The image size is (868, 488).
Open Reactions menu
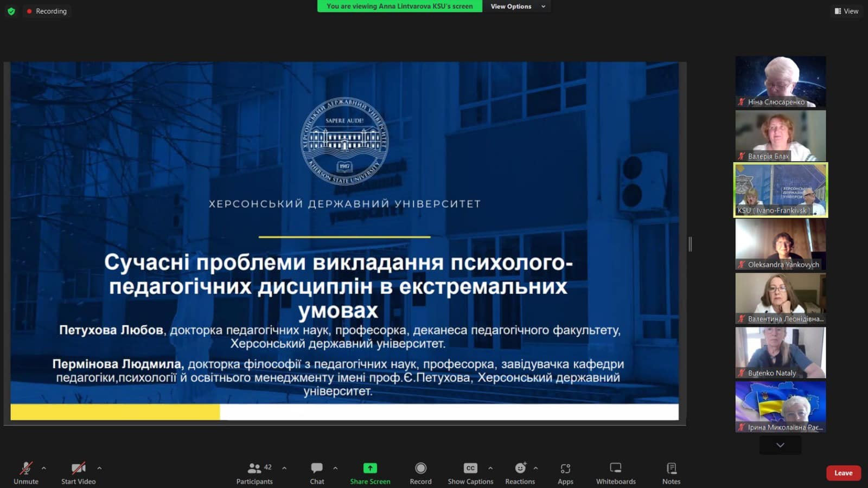tap(520, 473)
